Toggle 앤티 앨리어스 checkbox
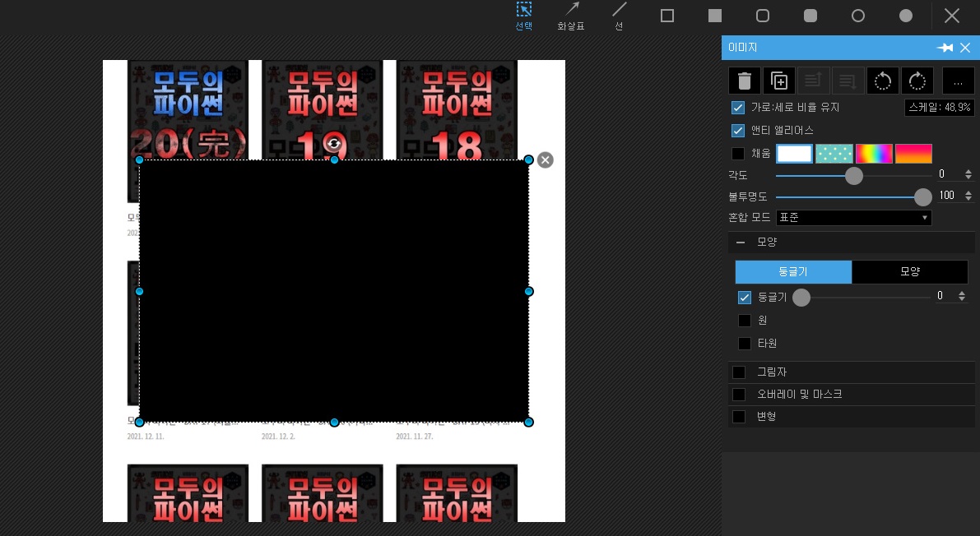The width and height of the screenshot is (980, 536). pyautogui.click(x=737, y=130)
